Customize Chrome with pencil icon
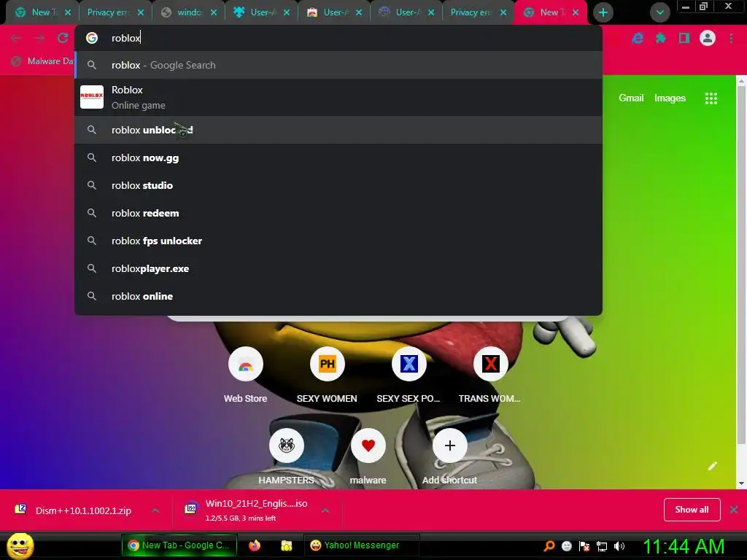 (x=712, y=466)
